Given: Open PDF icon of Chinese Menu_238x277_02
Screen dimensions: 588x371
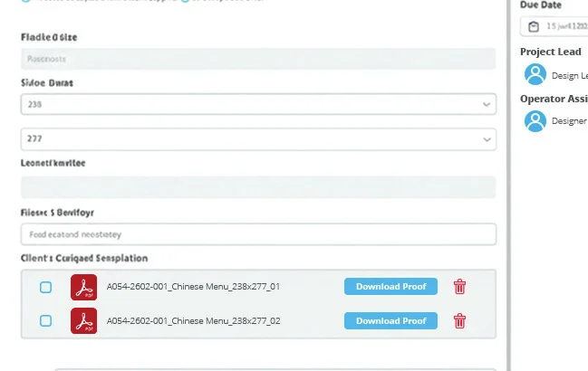Looking at the screenshot, I should tap(83, 321).
